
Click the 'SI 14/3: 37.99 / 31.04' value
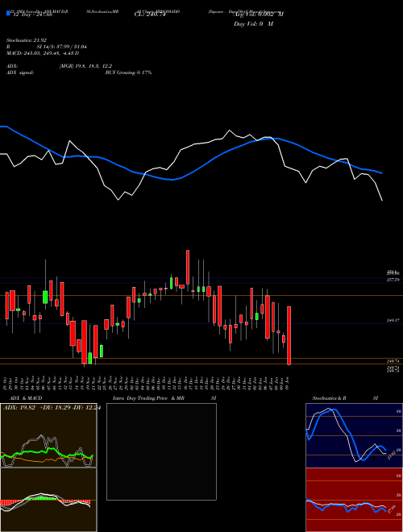pyautogui.click(x=62, y=47)
